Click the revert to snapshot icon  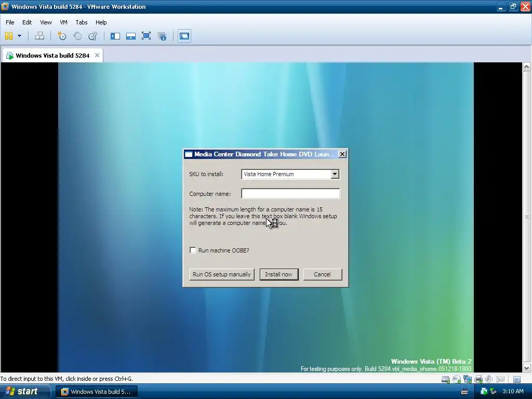77,36
